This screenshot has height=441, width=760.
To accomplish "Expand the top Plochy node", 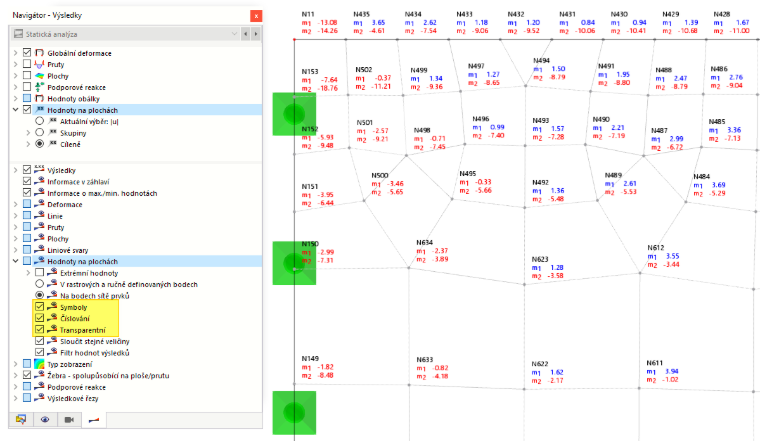I will pos(16,76).
